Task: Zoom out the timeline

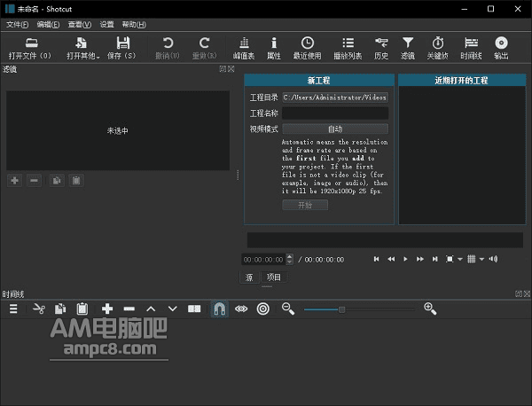Action: coord(288,308)
